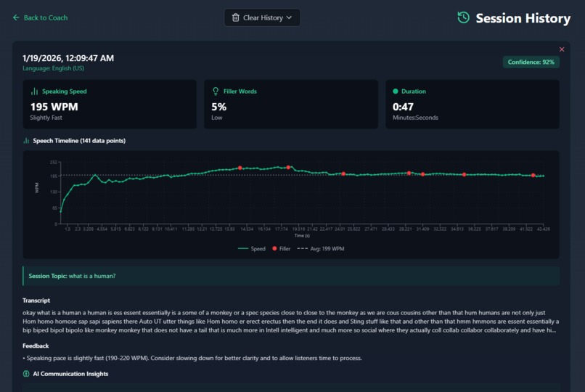
Task: Click the Speech Timeline (141 data points) heading
Action: click(79, 141)
